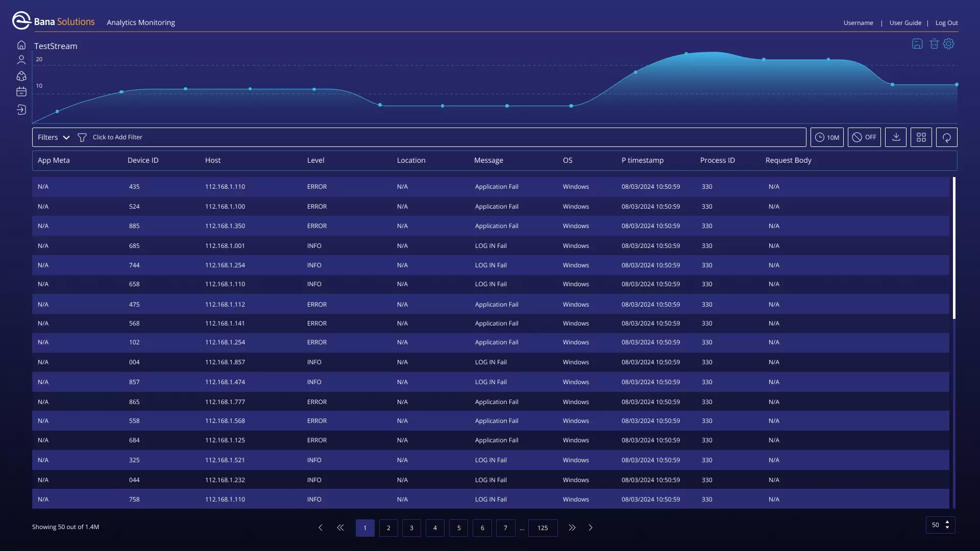Increase rows per page stepper

pyautogui.click(x=947, y=522)
